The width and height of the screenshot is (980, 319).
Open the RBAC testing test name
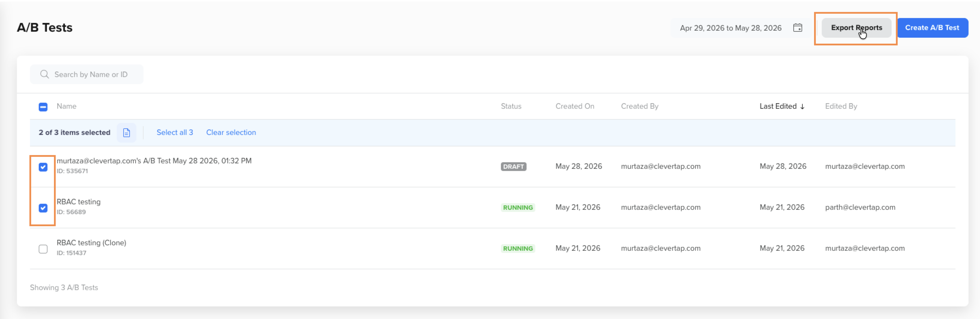pos(78,202)
